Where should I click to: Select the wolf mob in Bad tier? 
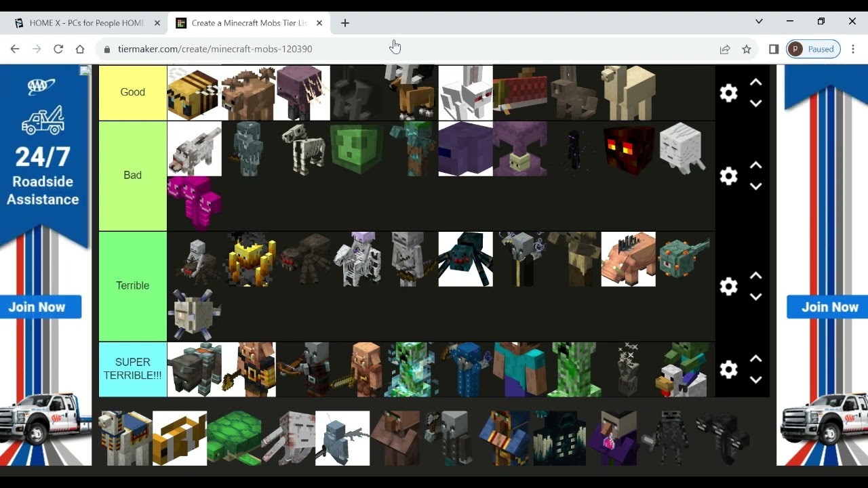click(194, 149)
